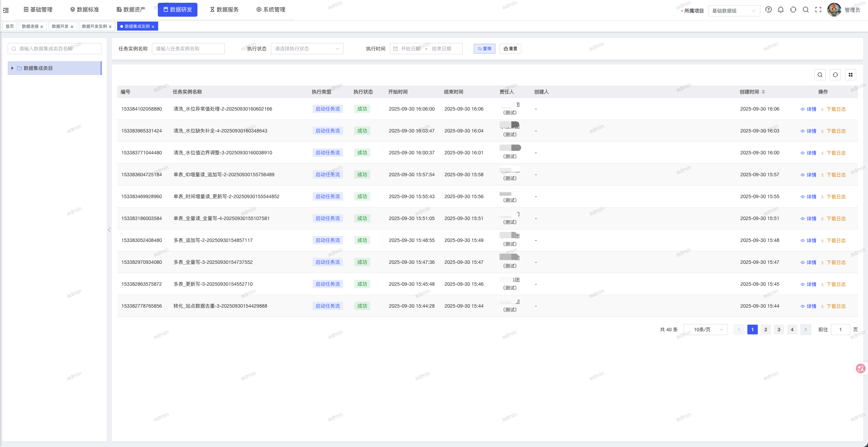Toggle the table search magnifier icon
Viewport: 868px width, 447px height.
(x=820, y=75)
